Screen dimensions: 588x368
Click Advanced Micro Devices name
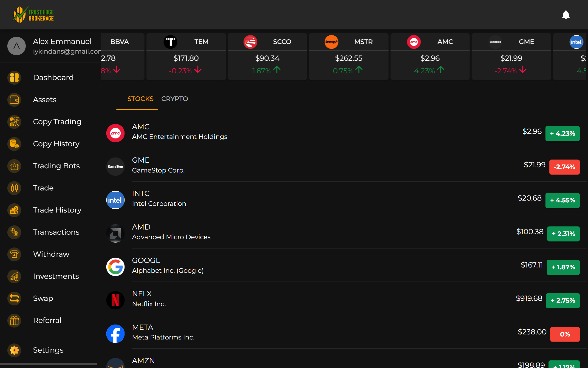pyautogui.click(x=171, y=237)
